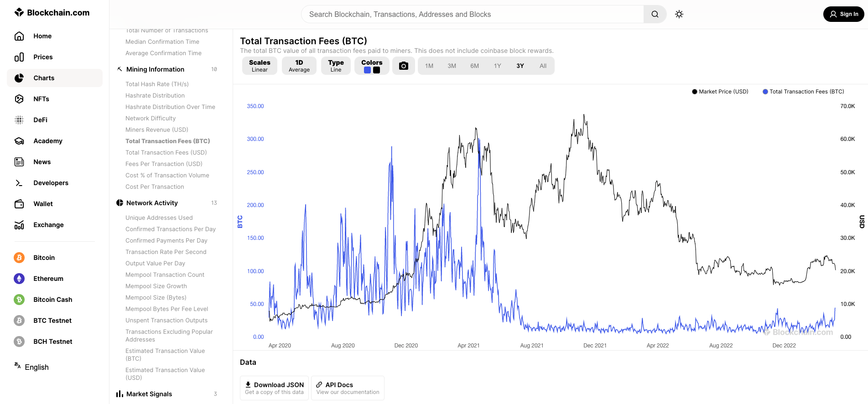The width and height of the screenshot is (868, 404).
Task: Open the gray BTC Testnet icon
Action: [x=19, y=321]
